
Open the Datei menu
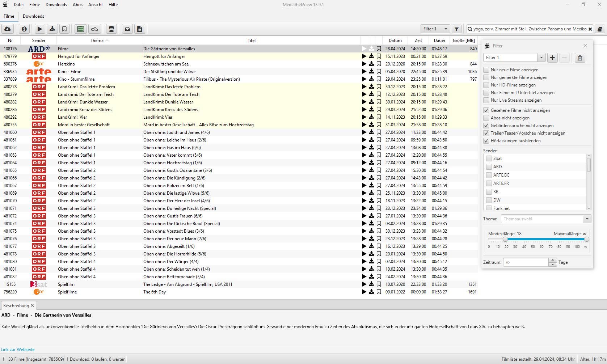18,5
